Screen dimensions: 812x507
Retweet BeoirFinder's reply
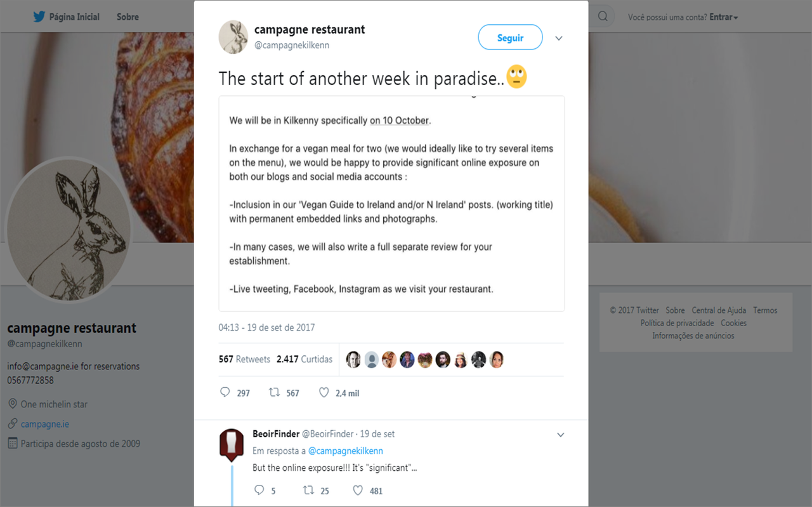[x=308, y=491]
